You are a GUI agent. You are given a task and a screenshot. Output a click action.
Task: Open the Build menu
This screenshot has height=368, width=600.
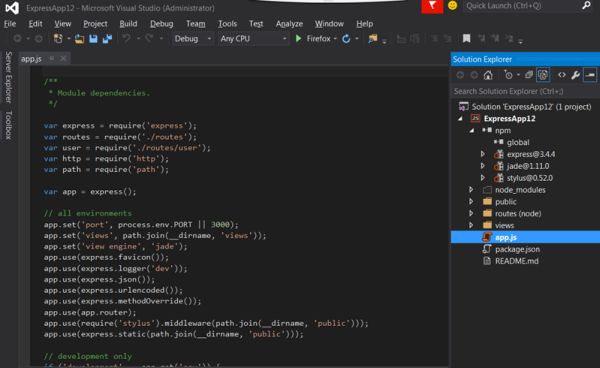point(128,24)
